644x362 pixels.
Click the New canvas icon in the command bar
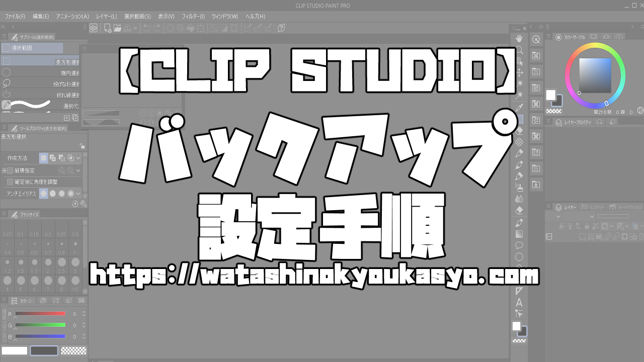(x=107, y=28)
